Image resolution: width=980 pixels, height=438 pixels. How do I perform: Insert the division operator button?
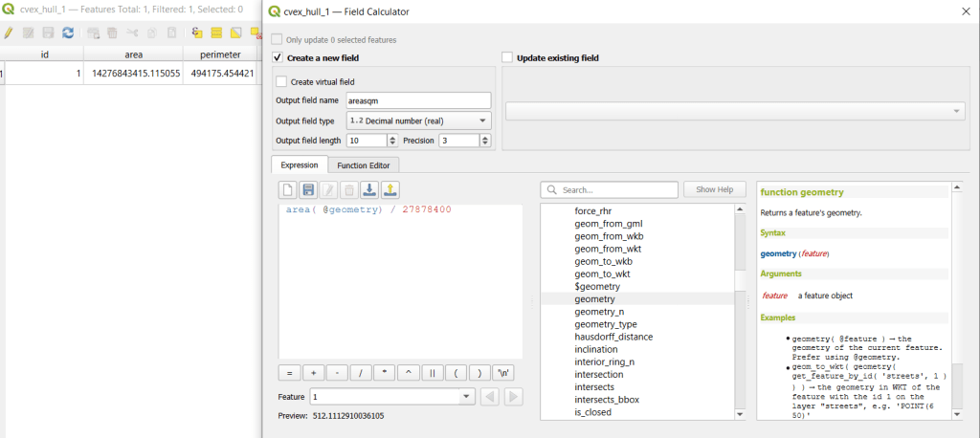tap(361, 372)
